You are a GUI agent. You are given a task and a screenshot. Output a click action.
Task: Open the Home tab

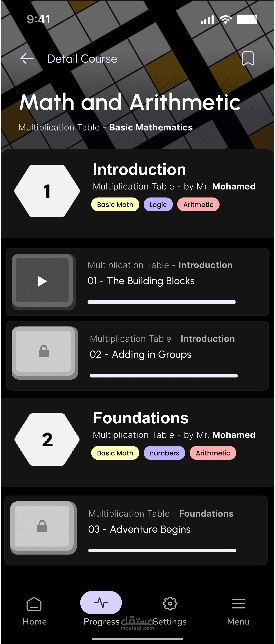(34, 610)
